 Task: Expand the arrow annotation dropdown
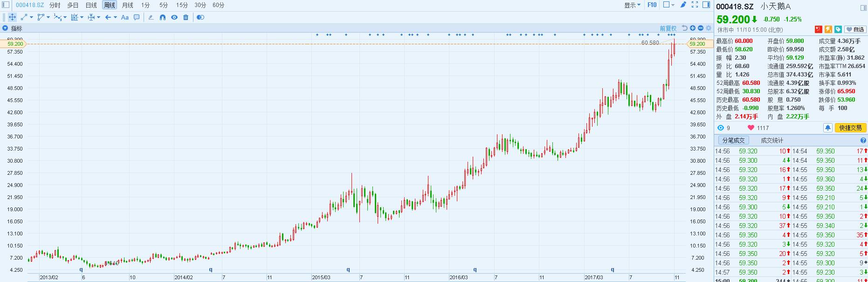(x=115, y=17)
